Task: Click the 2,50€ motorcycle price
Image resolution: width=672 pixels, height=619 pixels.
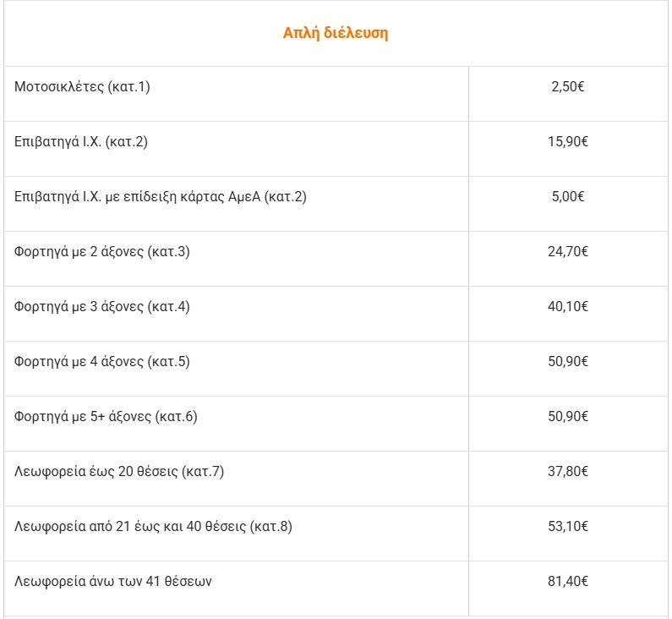Action: [567, 87]
